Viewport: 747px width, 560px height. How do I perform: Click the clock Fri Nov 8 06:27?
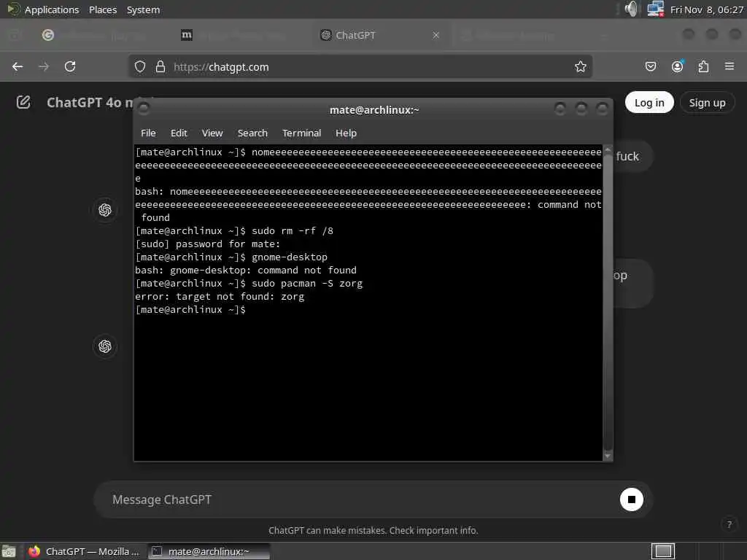point(706,9)
